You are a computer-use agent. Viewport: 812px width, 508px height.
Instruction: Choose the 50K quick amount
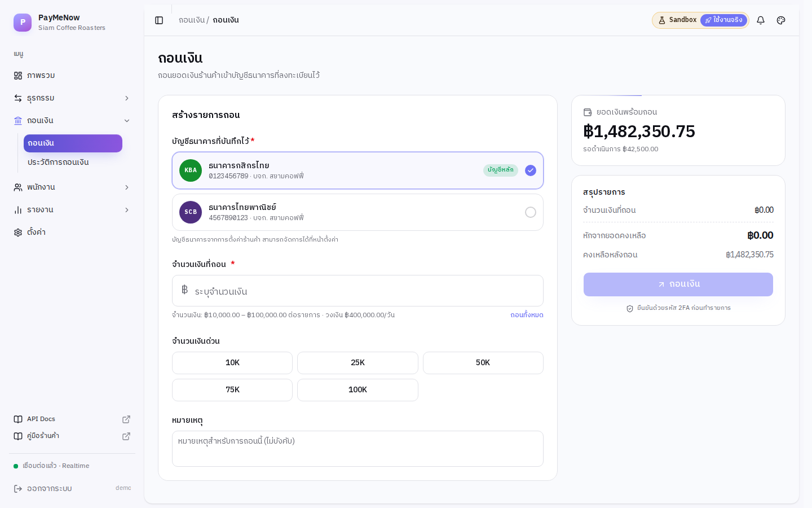[483, 363]
